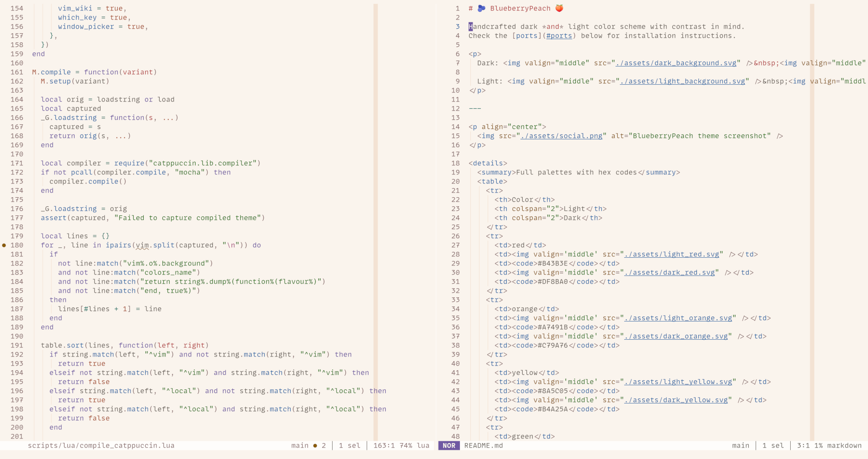Click the BlueberryPeach heading text
Image resolution: width=868 pixels, height=459 pixels.
click(520, 8)
